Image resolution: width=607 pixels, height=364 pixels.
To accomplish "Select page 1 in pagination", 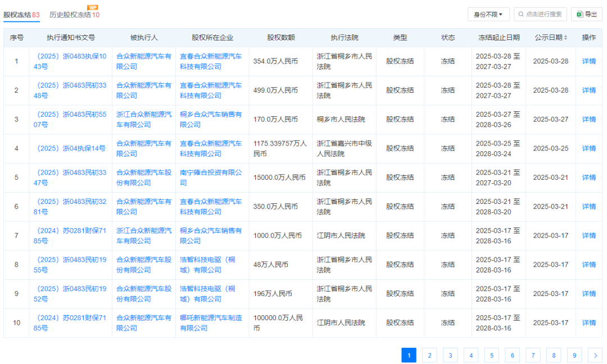I will [x=409, y=355].
